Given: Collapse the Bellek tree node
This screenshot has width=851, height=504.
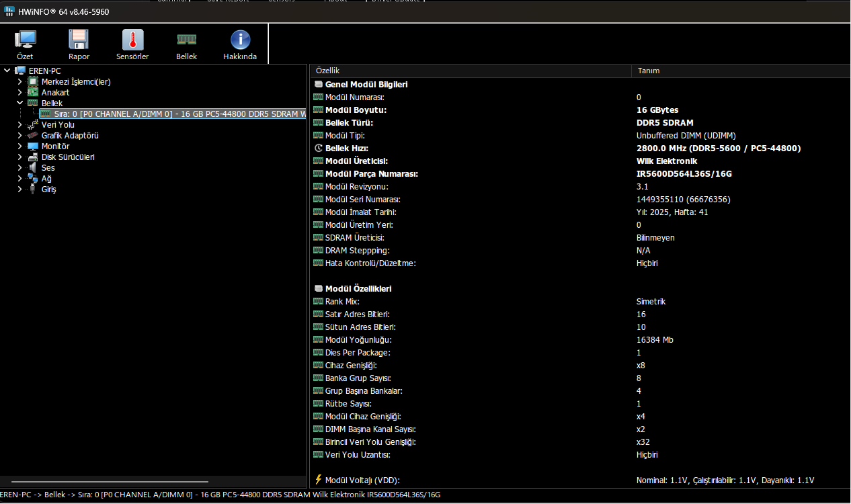Looking at the screenshot, I should click(x=19, y=103).
